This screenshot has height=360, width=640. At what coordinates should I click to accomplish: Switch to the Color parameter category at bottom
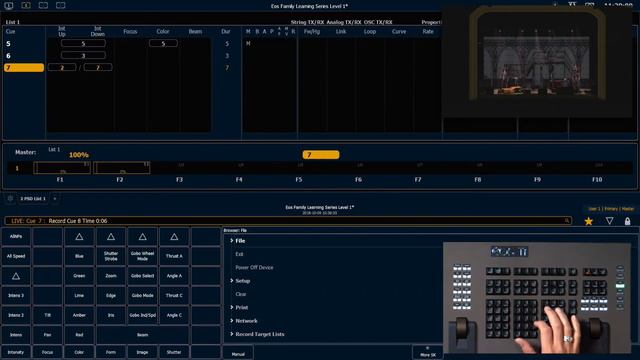point(79,352)
